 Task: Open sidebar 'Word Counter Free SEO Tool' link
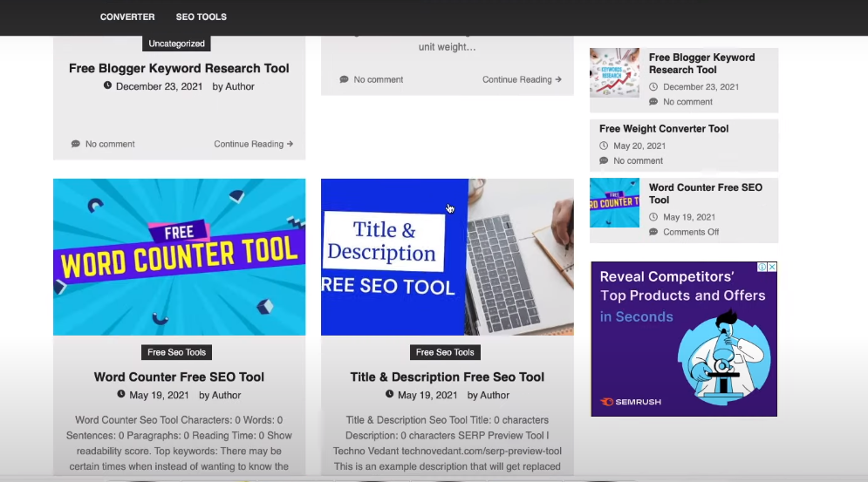(705, 193)
